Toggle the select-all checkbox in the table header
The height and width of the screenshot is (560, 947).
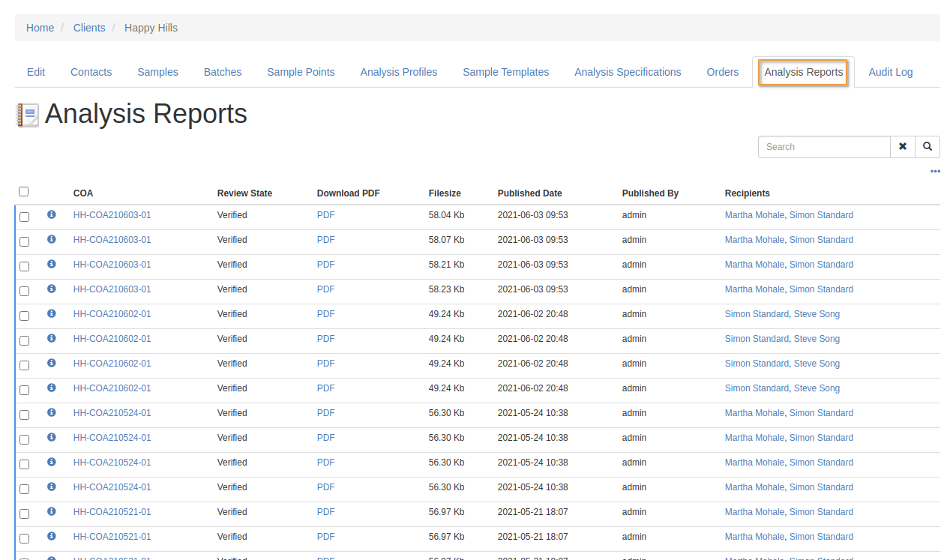(x=23, y=191)
